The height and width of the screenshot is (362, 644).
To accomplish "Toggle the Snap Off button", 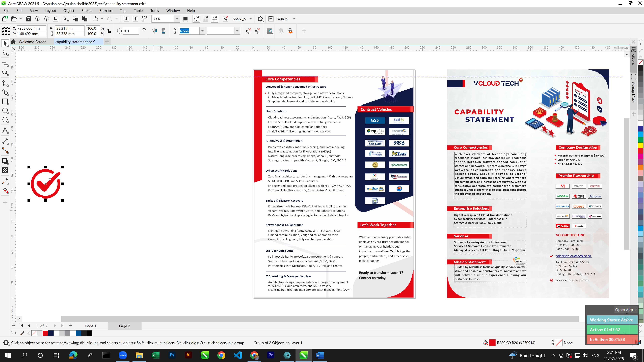I will click(225, 19).
